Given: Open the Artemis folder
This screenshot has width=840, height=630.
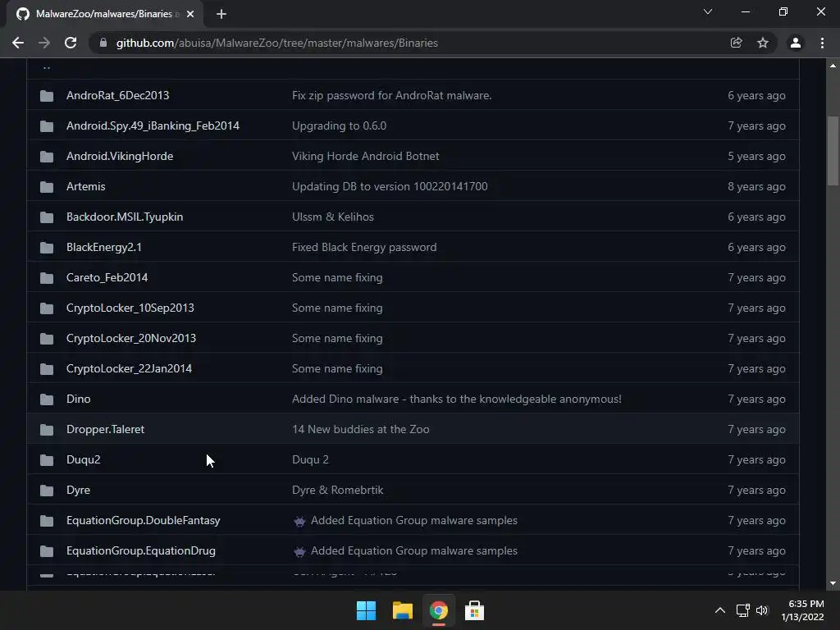Looking at the screenshot, I should tap(85, 186).
